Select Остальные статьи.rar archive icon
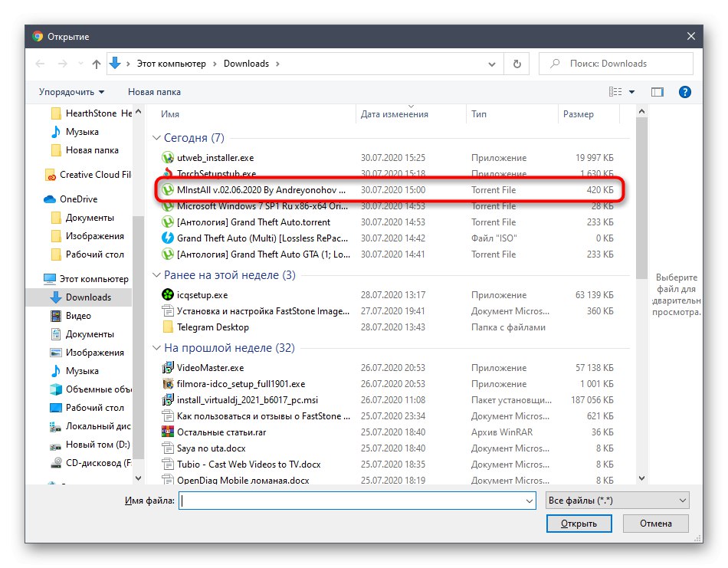Image resolution: width=728 pixels, height=568 pixels. point(168,432)
